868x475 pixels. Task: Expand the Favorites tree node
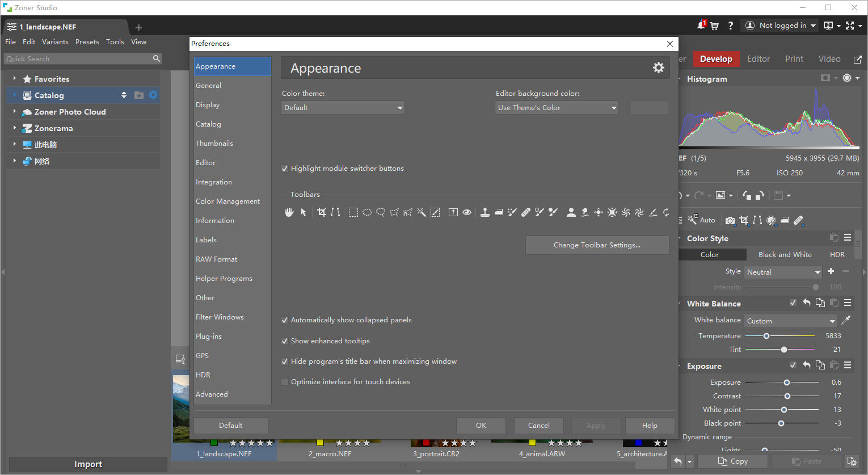pos(15,79)
